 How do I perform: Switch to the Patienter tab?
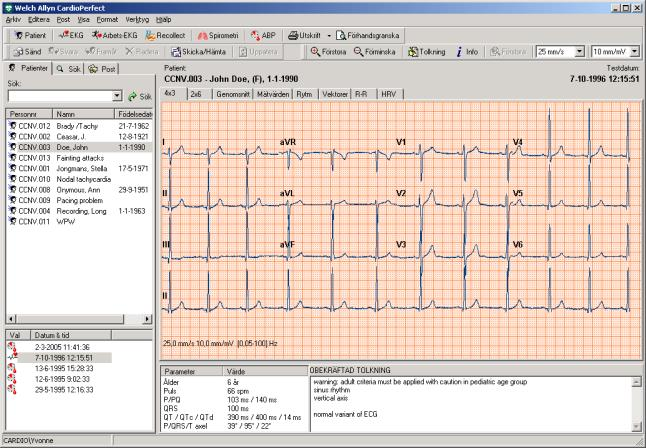click(28, 68)
